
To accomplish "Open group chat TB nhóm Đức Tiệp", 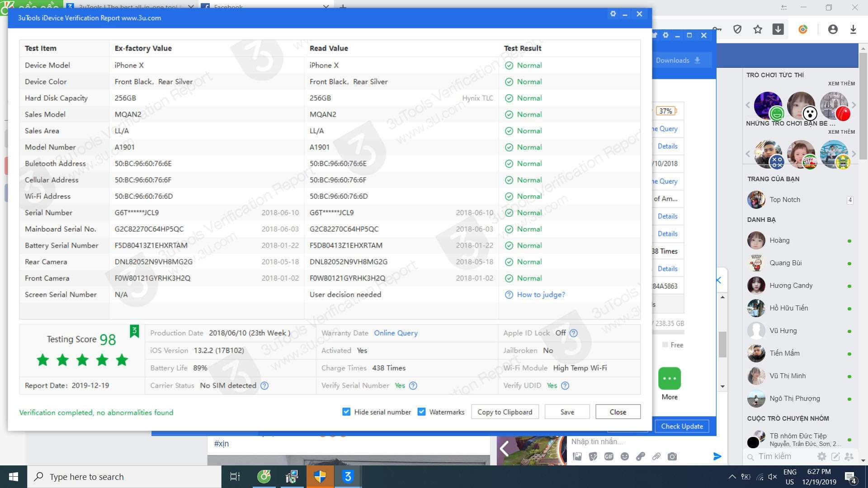I will [800, 439].
